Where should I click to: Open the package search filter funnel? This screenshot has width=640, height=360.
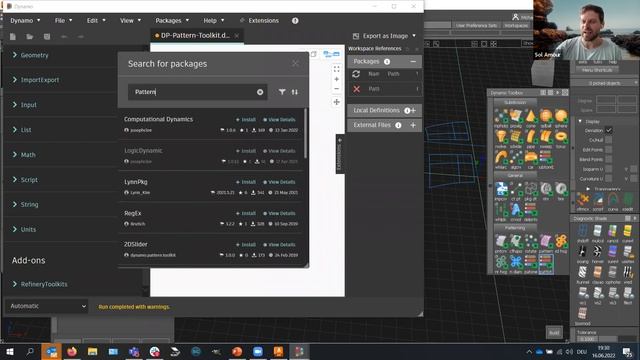pos(282,92)
